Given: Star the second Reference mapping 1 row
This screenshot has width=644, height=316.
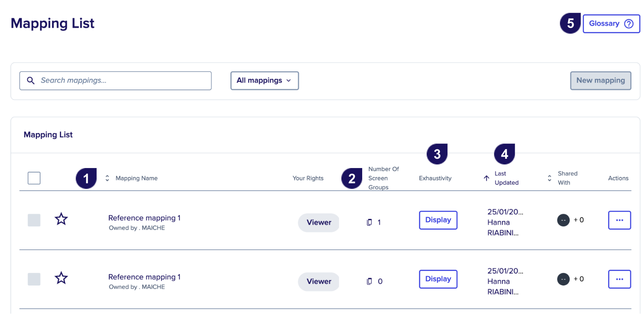Looking at the screenshot, I should point(61,278).
